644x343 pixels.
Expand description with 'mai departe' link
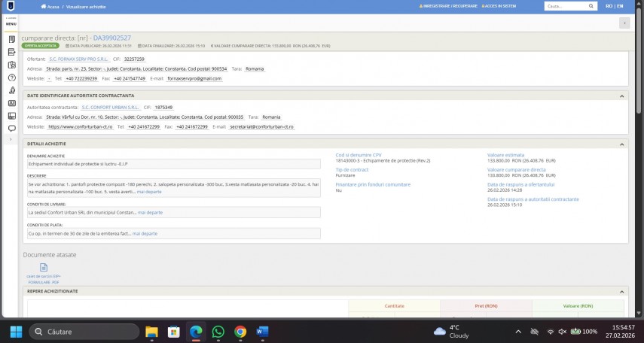tap(149, 193)
